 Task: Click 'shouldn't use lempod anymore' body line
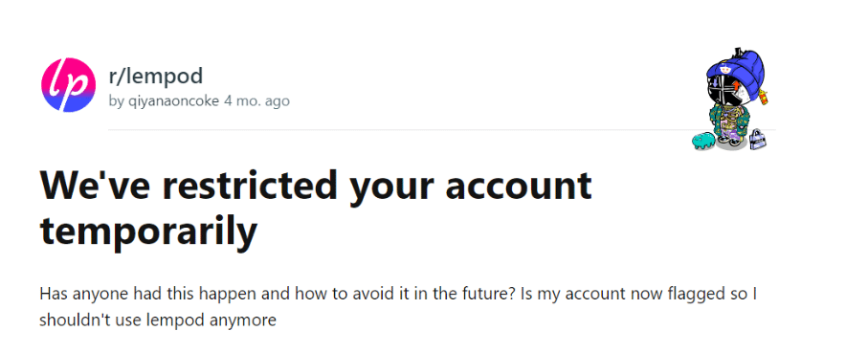[158, 320]
